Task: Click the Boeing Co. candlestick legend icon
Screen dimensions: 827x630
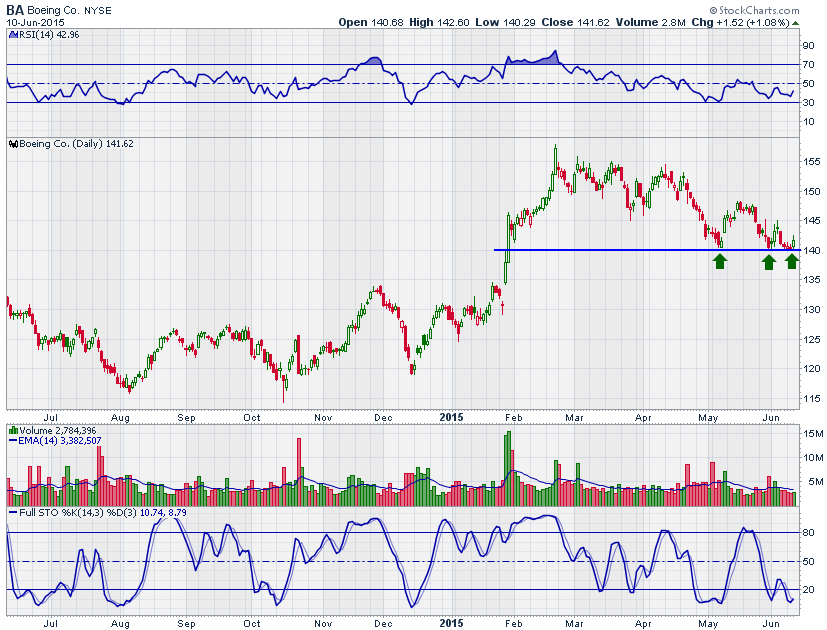Action: pos(14,144)
